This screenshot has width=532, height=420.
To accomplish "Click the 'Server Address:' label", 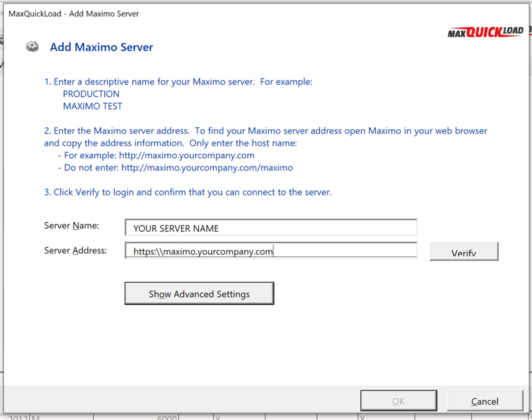I will [75, 250].
